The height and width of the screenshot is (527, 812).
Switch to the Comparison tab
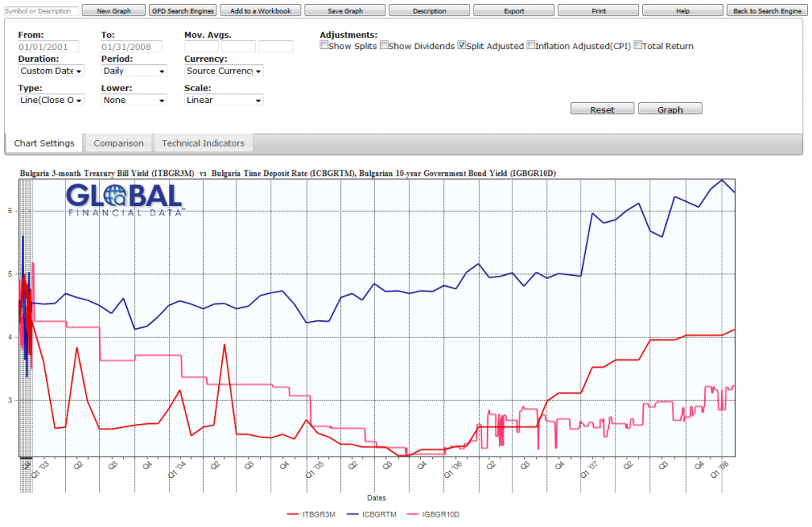(118, 143)
